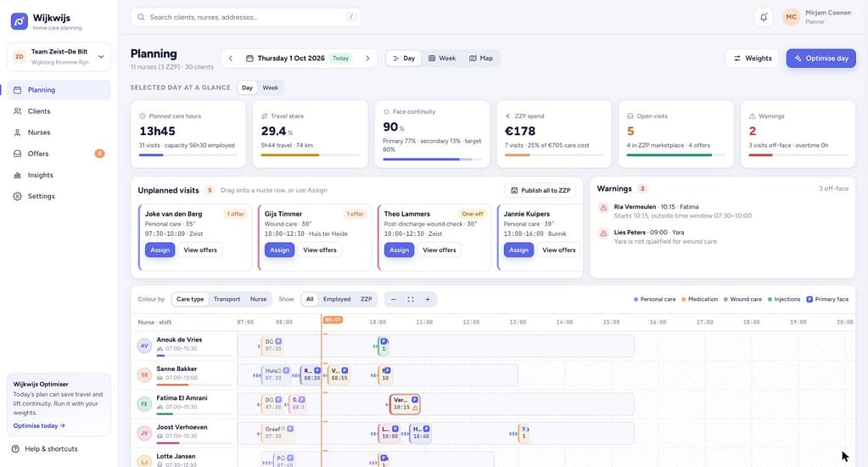Assign Gijs Timmer's wound care visit
The image size is (868, 467).
[279, 250]
